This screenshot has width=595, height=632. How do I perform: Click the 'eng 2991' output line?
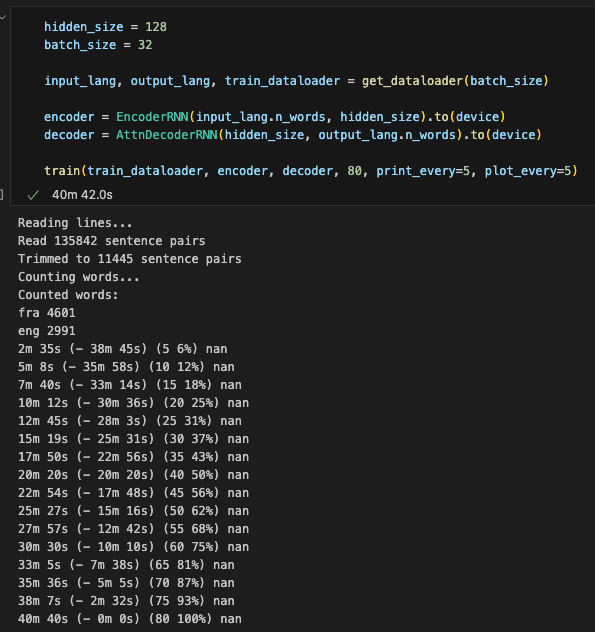47,331
